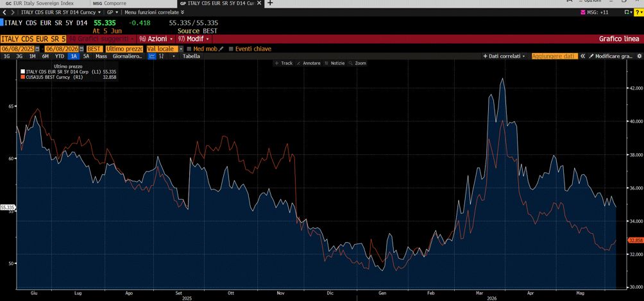Click the BEST source field
The image size is (644, 301).
pos(95,49)
